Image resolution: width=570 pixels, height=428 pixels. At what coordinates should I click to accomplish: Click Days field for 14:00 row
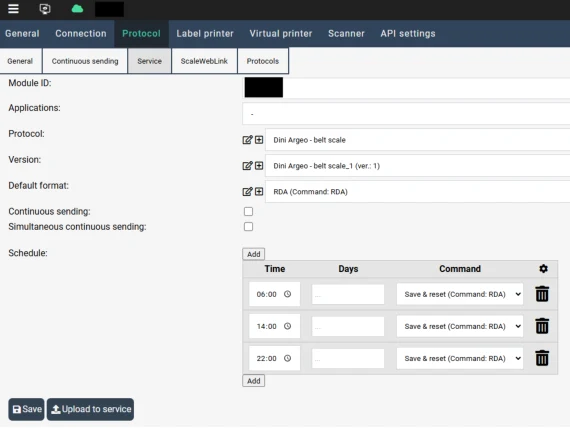348,326
